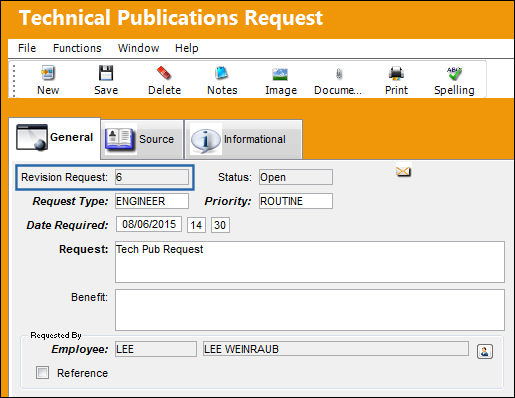The image size is (515, 398).
Task: Click the hour field showing 14
Action: (x=196, y=225)
